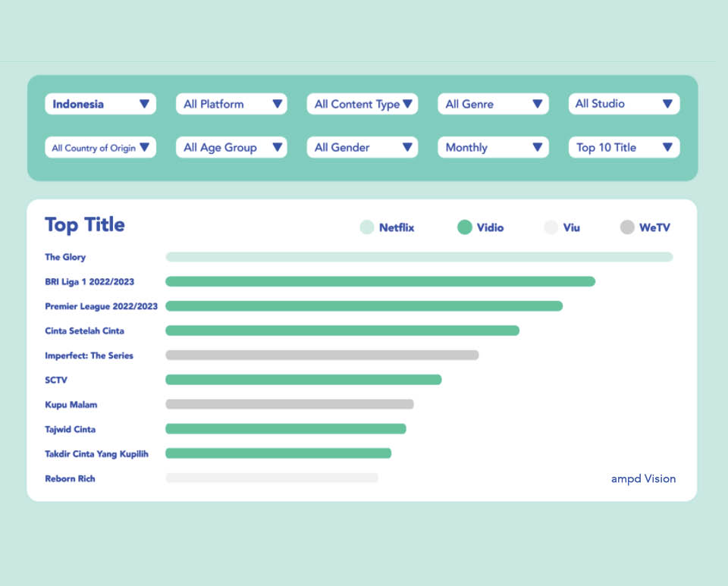
Task: Open the All Genre dropdown
Action: click(493, 104)
